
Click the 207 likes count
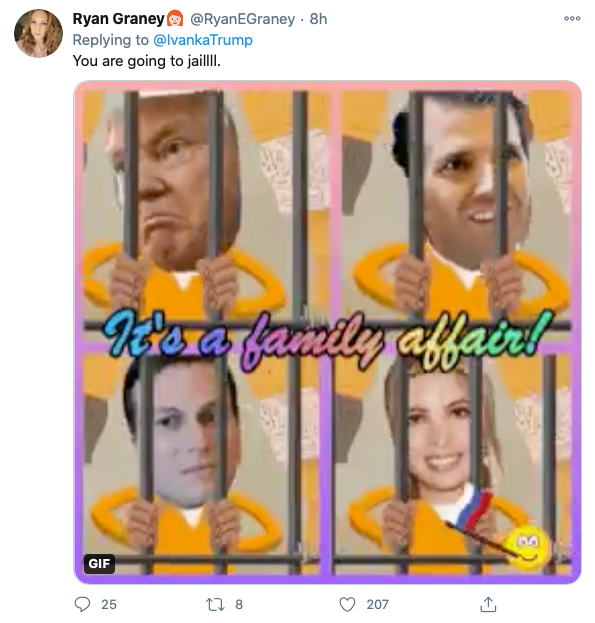[377, 604]
